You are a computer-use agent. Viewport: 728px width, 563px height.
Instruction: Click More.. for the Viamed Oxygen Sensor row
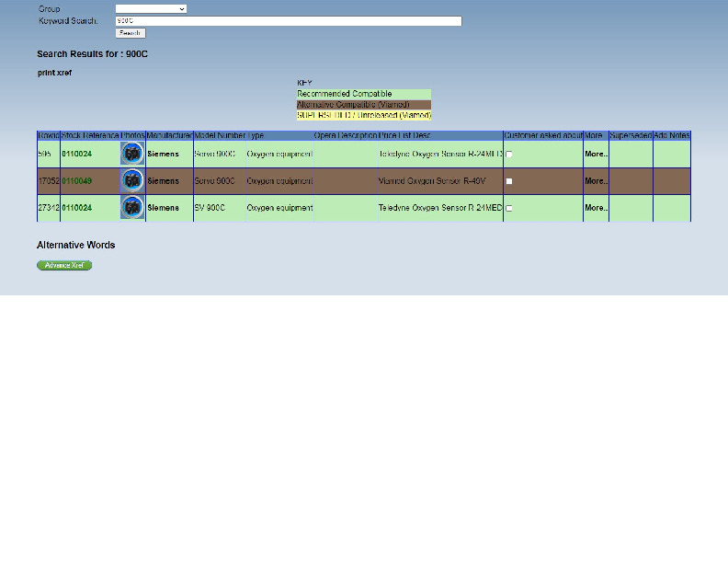(596, 181)
